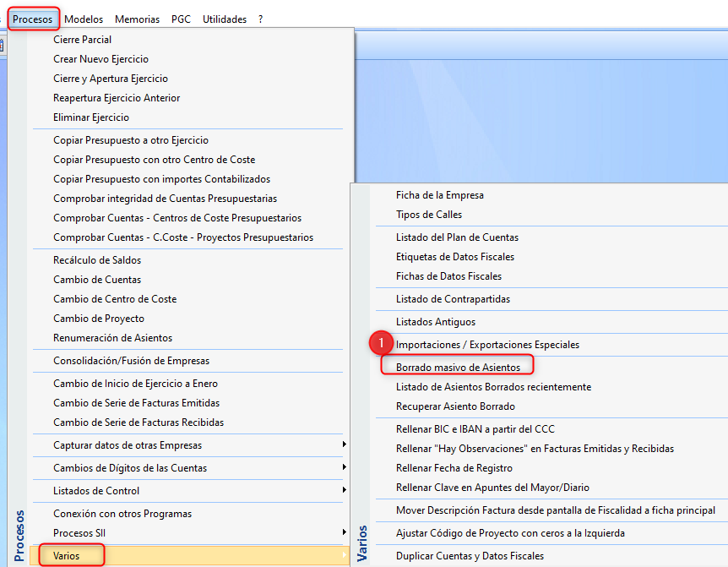The image size is (728, 567).
Task: Expand the Varios submenu
Action: [x=67, y=555]
